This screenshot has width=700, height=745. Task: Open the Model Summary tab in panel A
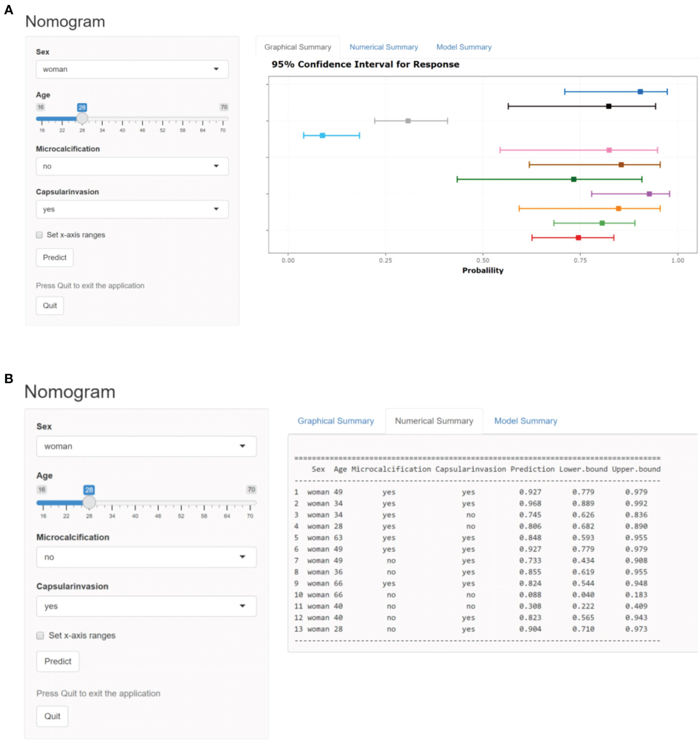(464, 47)
